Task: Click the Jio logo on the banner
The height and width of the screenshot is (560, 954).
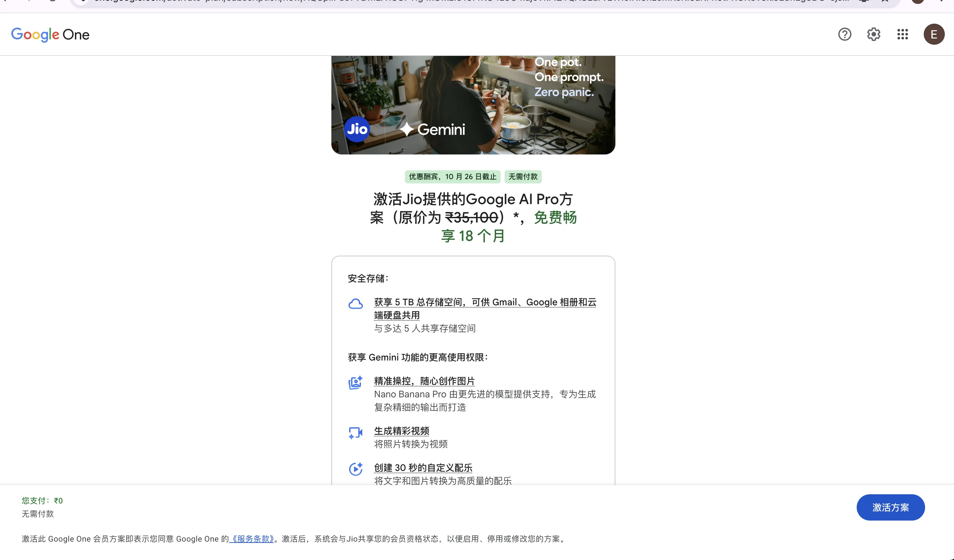Action: coord(357,129)
